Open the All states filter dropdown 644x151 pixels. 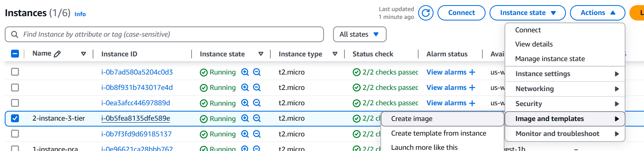(x=360, y=34)
